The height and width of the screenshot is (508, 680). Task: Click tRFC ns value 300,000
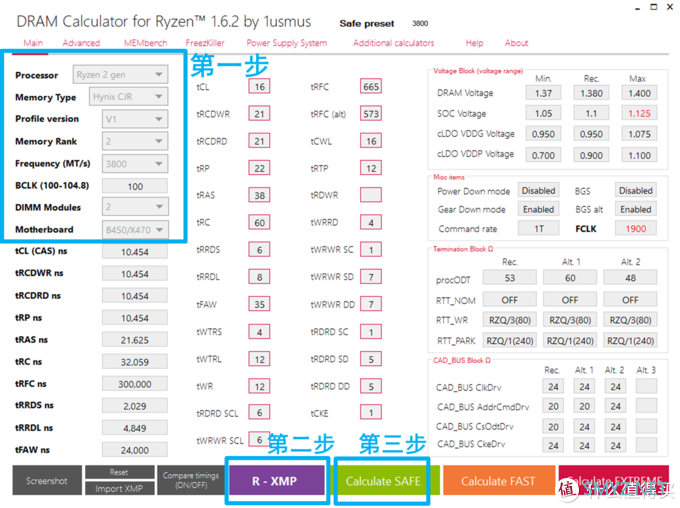[135, 384]
